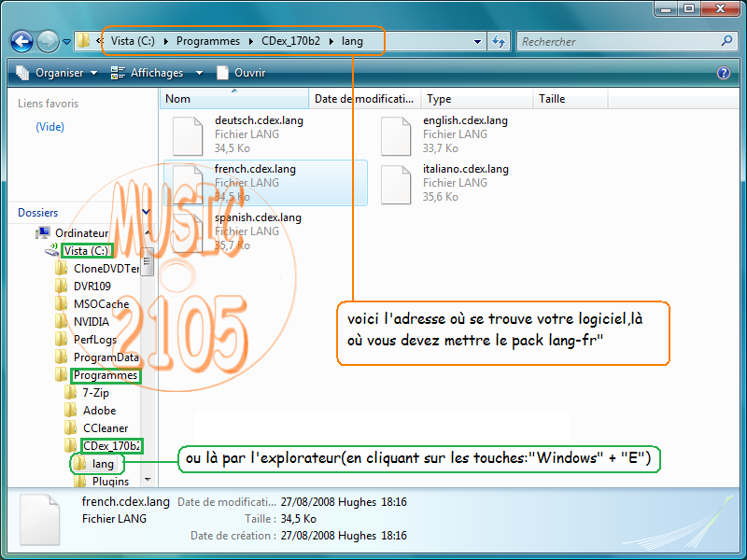Open the help question mark icon
Viewport: 747px width, 560px height.
(x=724, y=73)
